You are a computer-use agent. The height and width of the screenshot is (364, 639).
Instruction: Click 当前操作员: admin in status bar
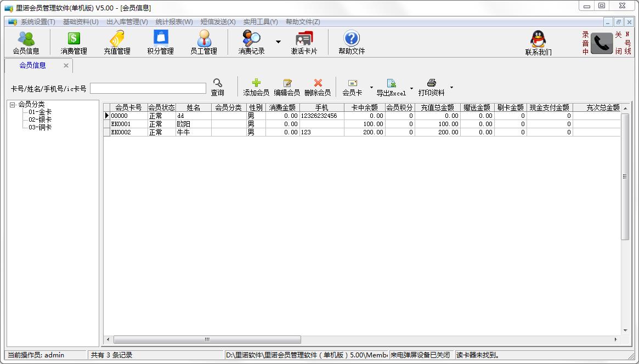point(36,355)
